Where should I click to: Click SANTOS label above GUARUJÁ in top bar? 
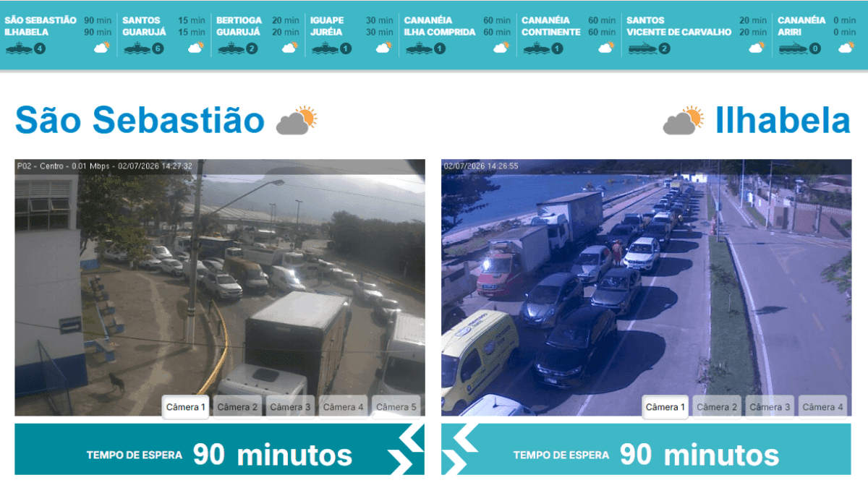141,20
